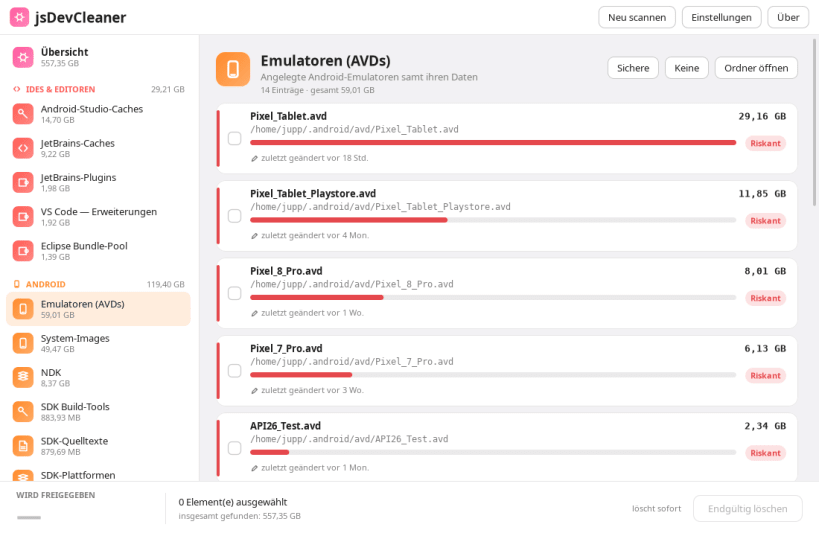Screen dimensions: 819x536
Task: Check the Pixel_7_Pro.avd checkbox
Action: 235,370
